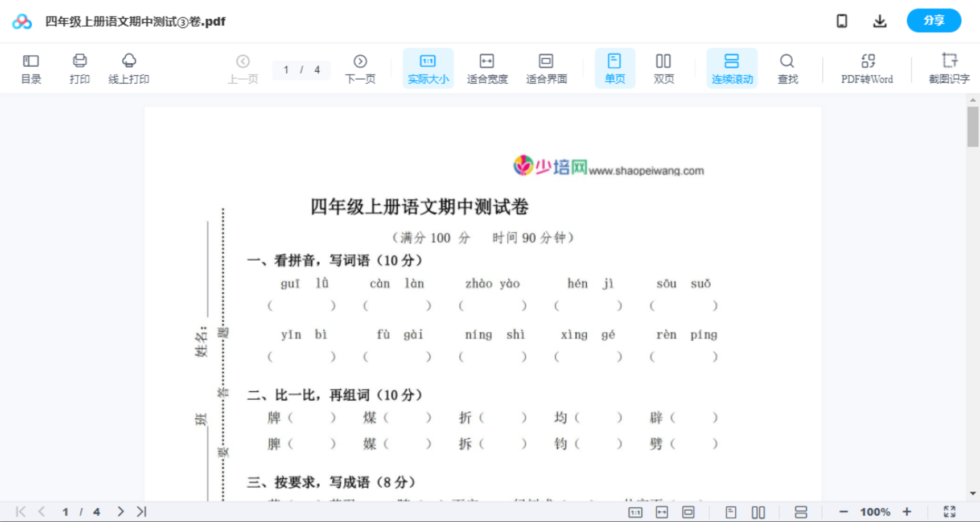This screenshot has height=522, width=980.
Task: Go to 下一页 next page
Action: pyautogui.click(x=360, y=68)
